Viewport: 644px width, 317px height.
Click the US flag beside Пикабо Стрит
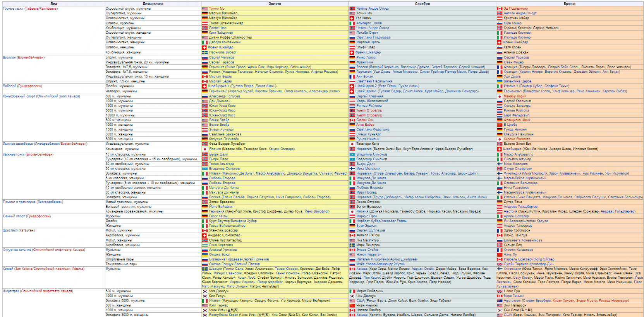click(352, 33)
